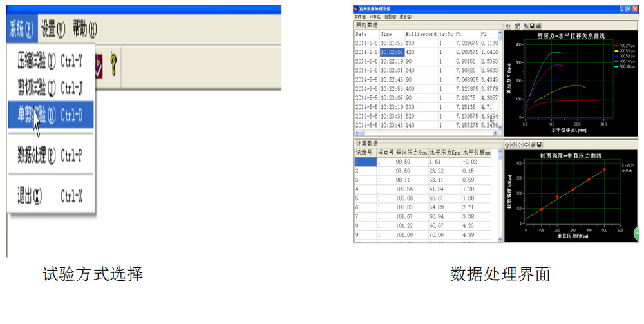
Task: Select F1 cell 7.155275
Action: pyautogui.click(x=468, y=125)
